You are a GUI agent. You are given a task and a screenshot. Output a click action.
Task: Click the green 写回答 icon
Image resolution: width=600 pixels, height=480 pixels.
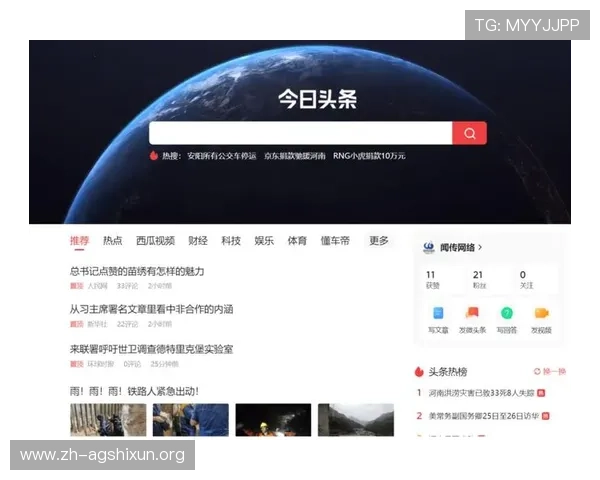coord(507,313)
